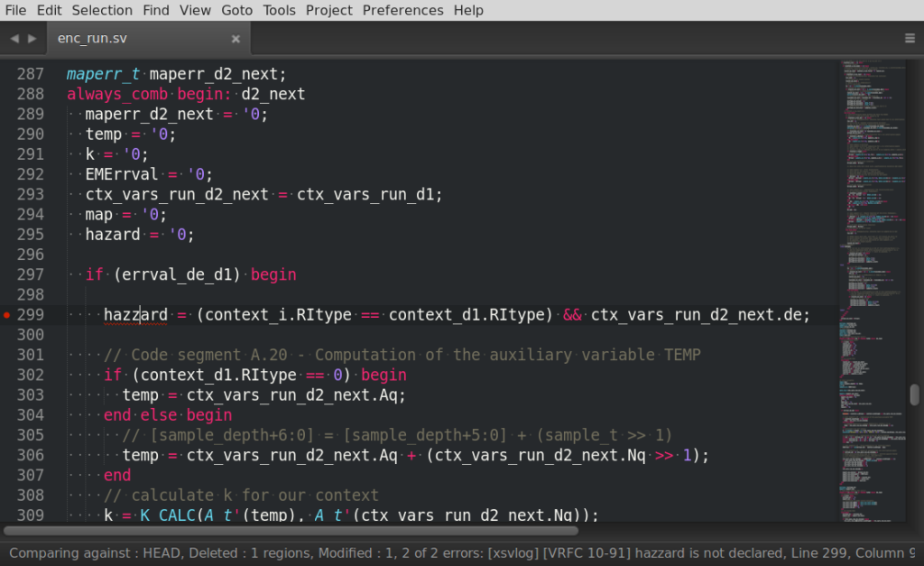
Task: Click line number 297 in gutter
Action: pos(30,274)
